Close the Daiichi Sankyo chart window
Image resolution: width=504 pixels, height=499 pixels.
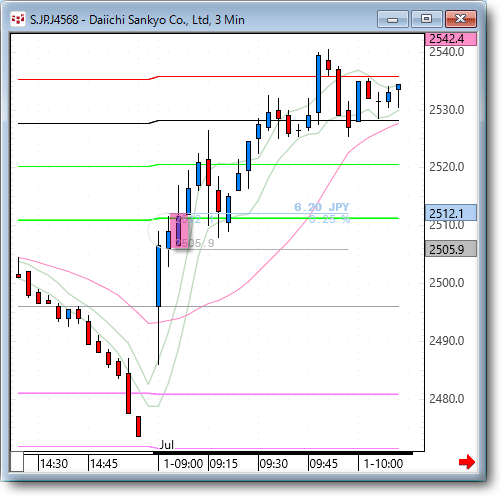click(x=461, y=19)
